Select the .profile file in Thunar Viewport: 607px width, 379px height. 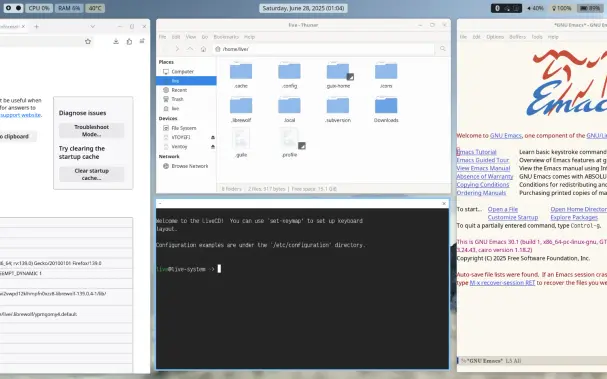coord(289,143)
